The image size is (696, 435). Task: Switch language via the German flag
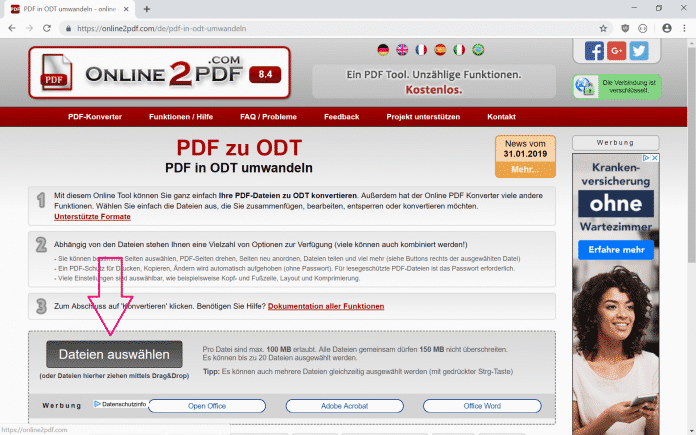pos(383,49)
